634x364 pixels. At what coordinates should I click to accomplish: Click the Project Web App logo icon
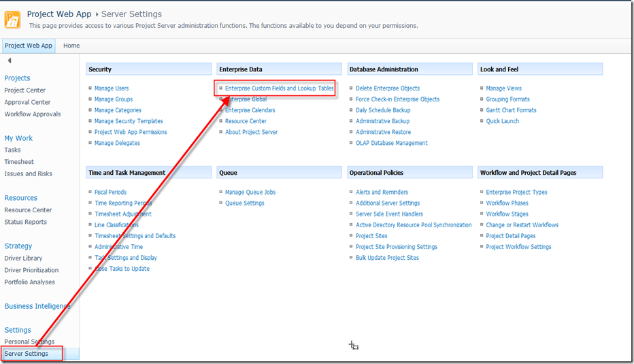[12, 19]
